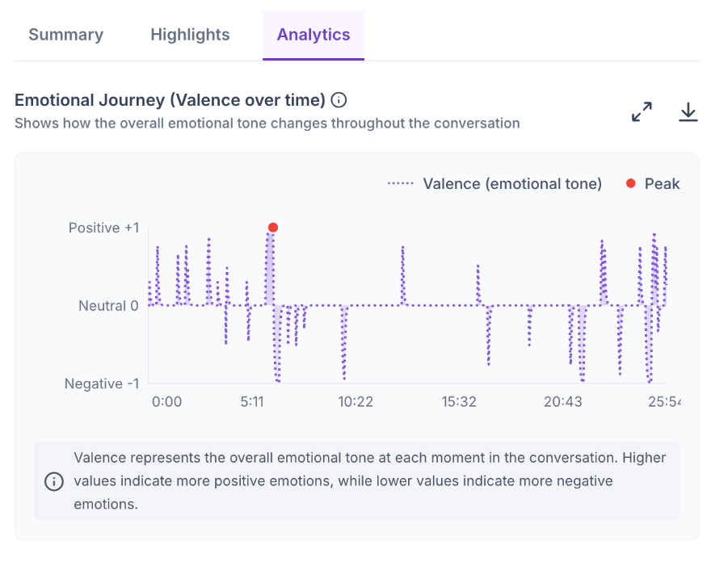
Task: Download the Emotional Journey chart
Action: coord(688,111)
